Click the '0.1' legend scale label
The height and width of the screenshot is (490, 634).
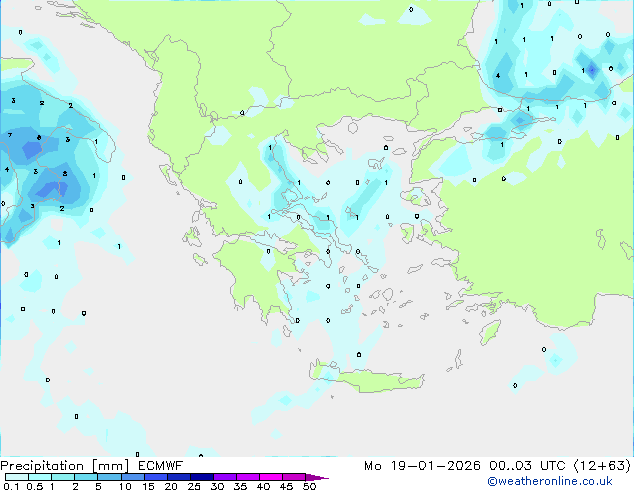[11, 486]
